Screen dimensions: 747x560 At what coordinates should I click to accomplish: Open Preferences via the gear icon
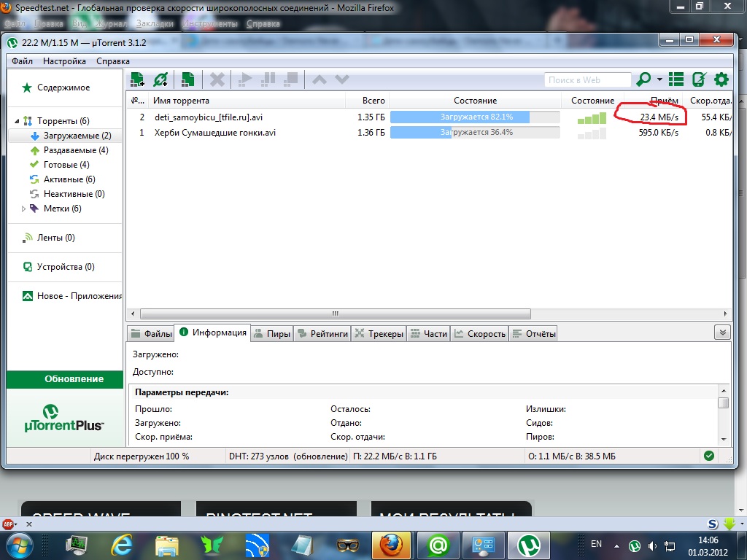pos(721,79)
